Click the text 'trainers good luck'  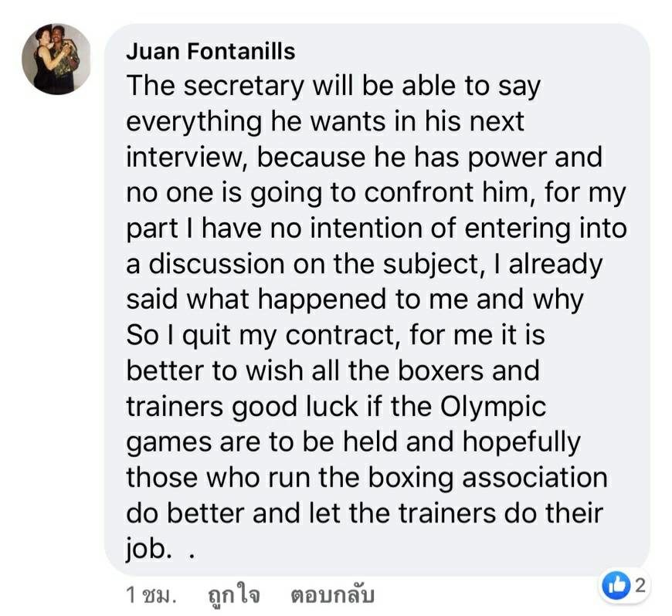[x=242, y=408]
